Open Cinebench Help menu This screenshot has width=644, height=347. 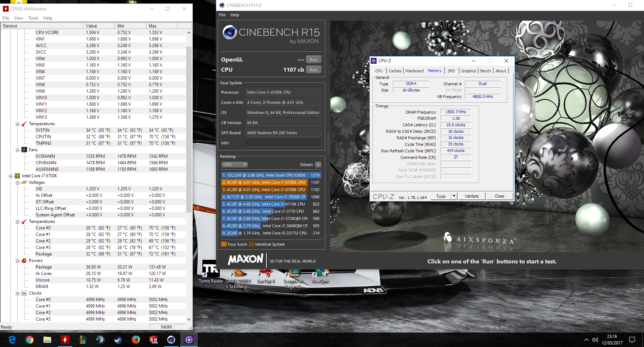tap(235, 15)
